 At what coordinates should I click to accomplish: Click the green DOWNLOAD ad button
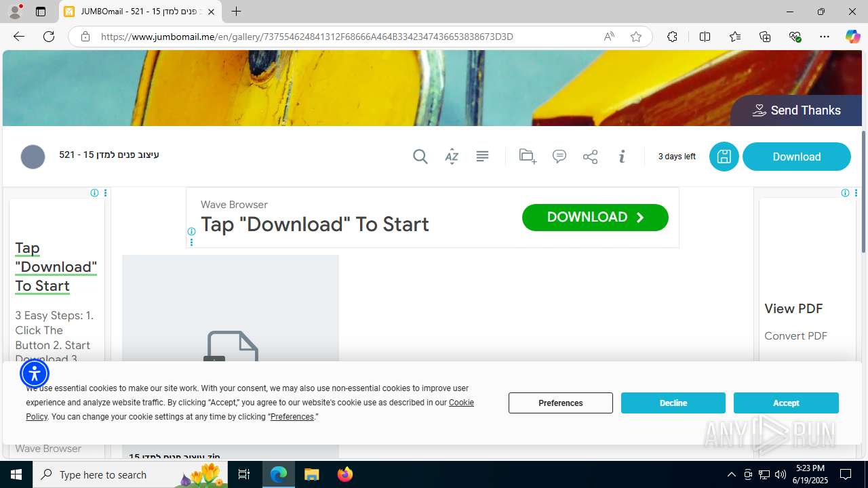(x=595, y=218)
